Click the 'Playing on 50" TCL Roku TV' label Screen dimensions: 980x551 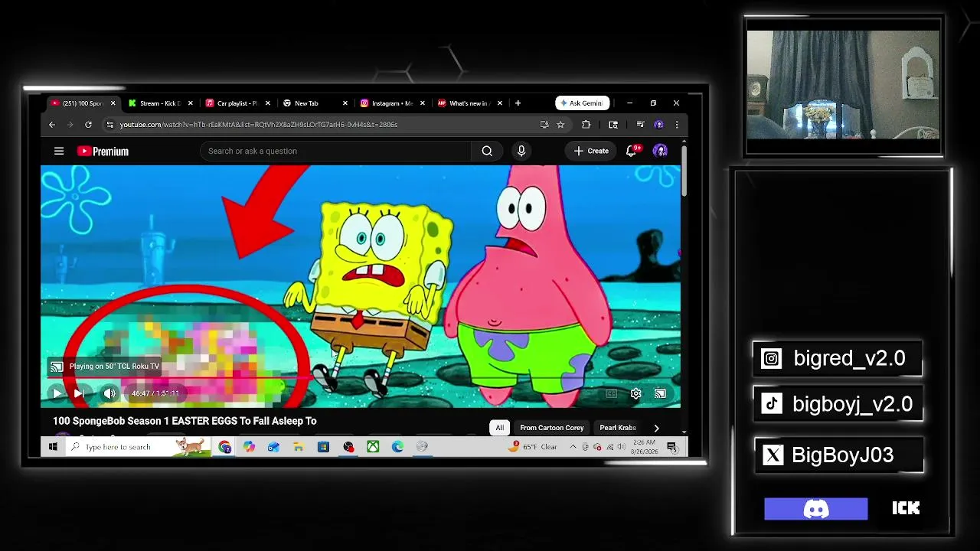point(114,366)
